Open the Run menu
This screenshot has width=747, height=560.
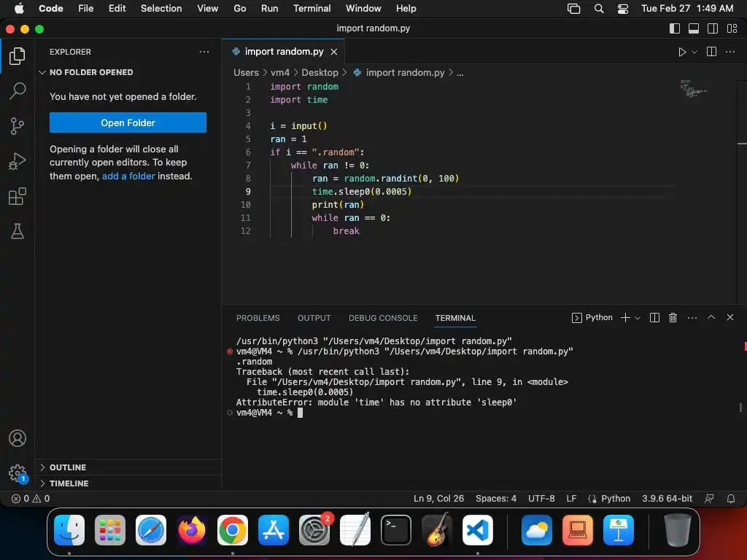pos(269,8)
